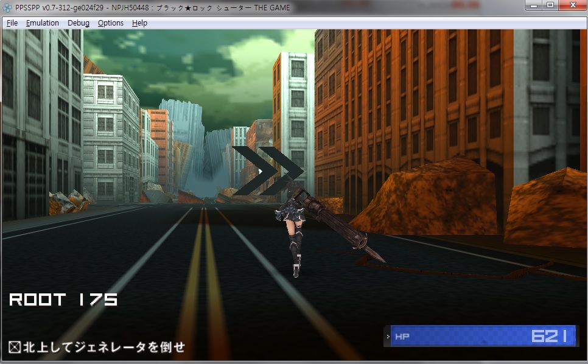This screenshot has height=364, width=588.
Task: Click the mission objective checkbox icon
Action: pos(15,348)
